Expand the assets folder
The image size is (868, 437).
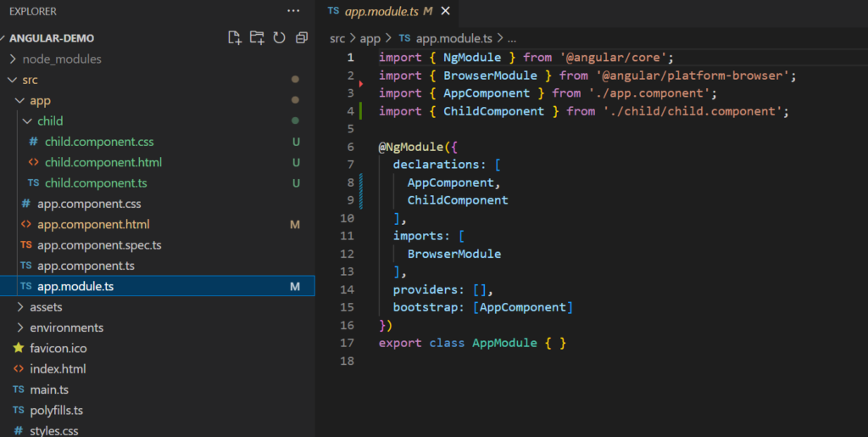pyautogui.click(x=20, y=307)
